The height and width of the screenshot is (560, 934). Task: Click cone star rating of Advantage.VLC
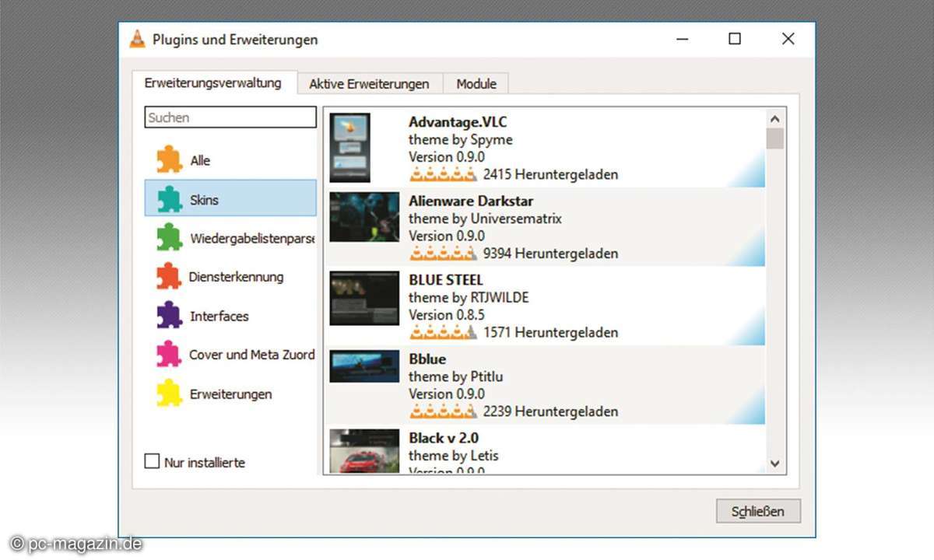coord(443,173)
